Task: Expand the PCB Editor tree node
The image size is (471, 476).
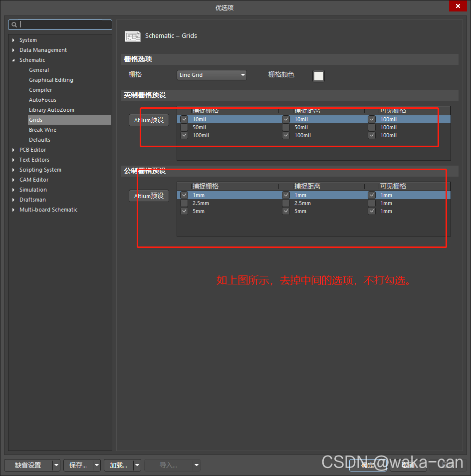Action: pyautogui.click(x=13, y=150)
